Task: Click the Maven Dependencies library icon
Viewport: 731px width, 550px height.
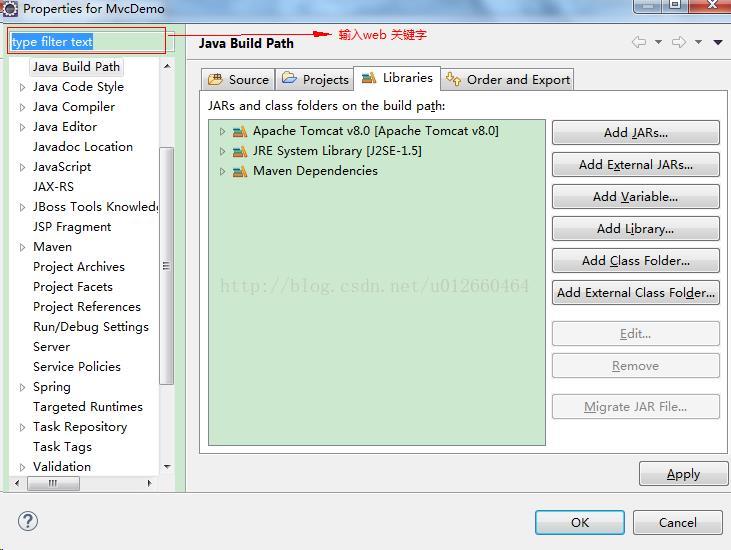Action: pos(240,172)
